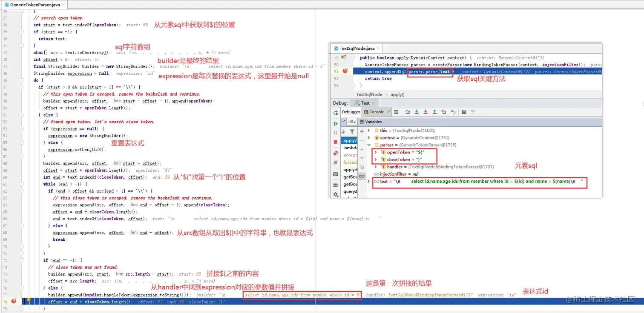Pause the running program

(336, 133)
